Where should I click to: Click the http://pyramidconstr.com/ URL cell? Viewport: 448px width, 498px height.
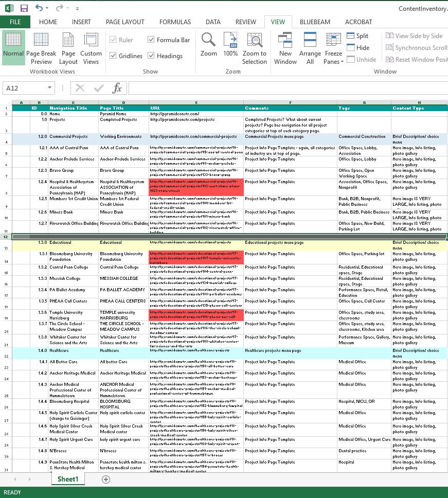coord(196,114)
